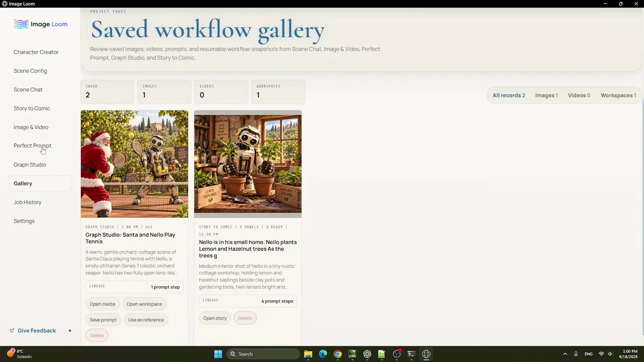
Task: Delete the Graph Studio tennis record
Action: pyautogui.click(x=97, y=335)
